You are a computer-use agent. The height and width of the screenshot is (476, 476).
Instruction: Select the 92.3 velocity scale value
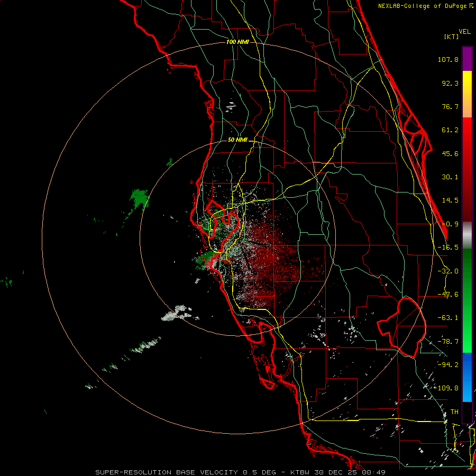click(450, 83)
